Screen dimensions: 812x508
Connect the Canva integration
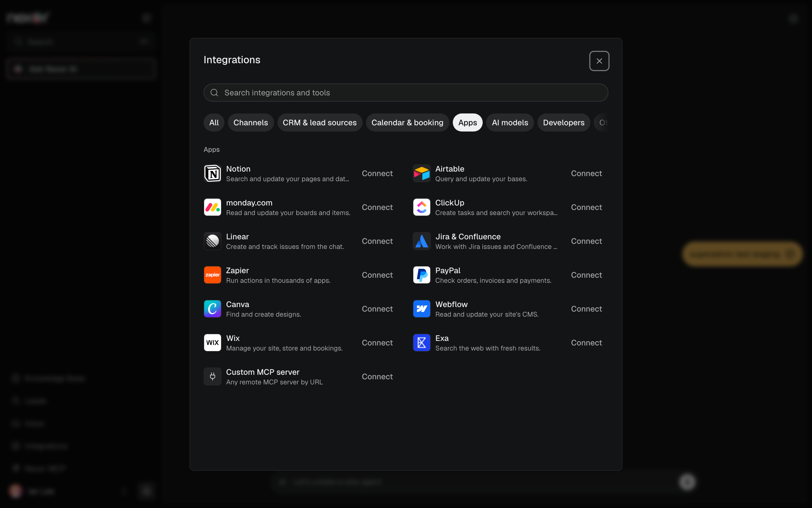pos(377,309)
